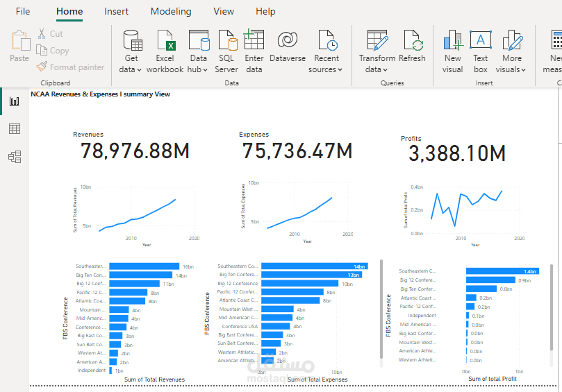Switch to Data table view in sidebar

15,129
